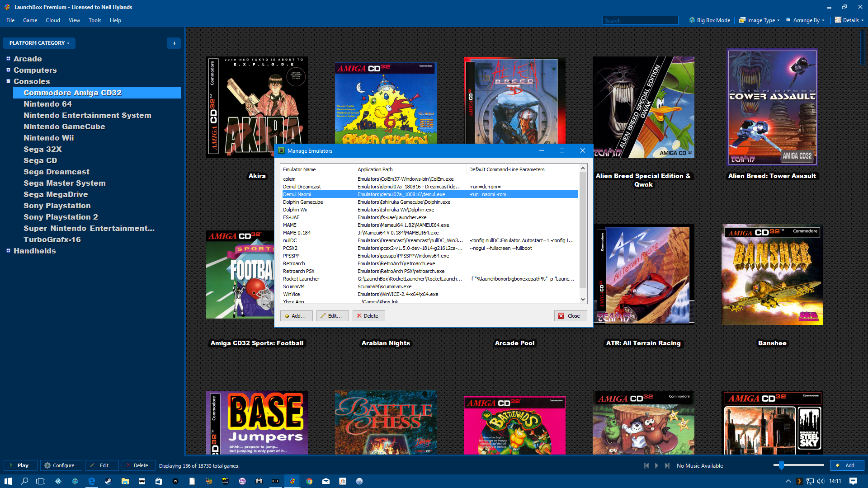Expand the Handhelds tree node

click(x=8, y=250)
